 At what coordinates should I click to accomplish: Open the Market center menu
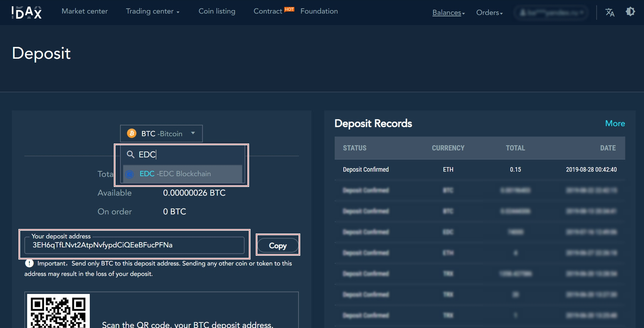point(85,11)
